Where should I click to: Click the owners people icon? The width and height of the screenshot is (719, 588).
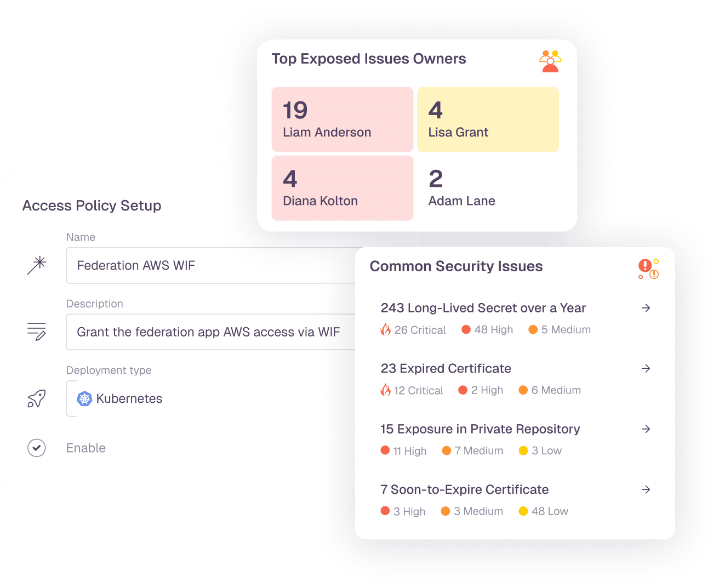[x=550, y=61]
